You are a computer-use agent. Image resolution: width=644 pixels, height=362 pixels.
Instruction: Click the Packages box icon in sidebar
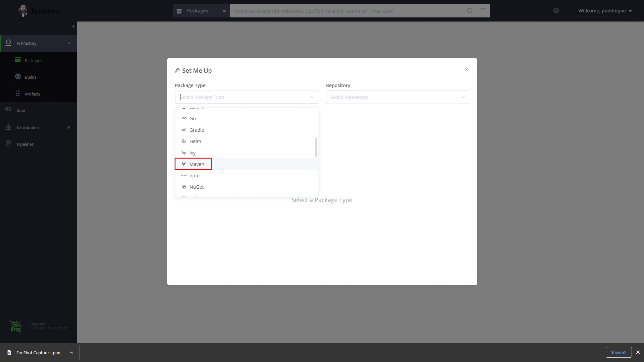click(x=18, y=60)
